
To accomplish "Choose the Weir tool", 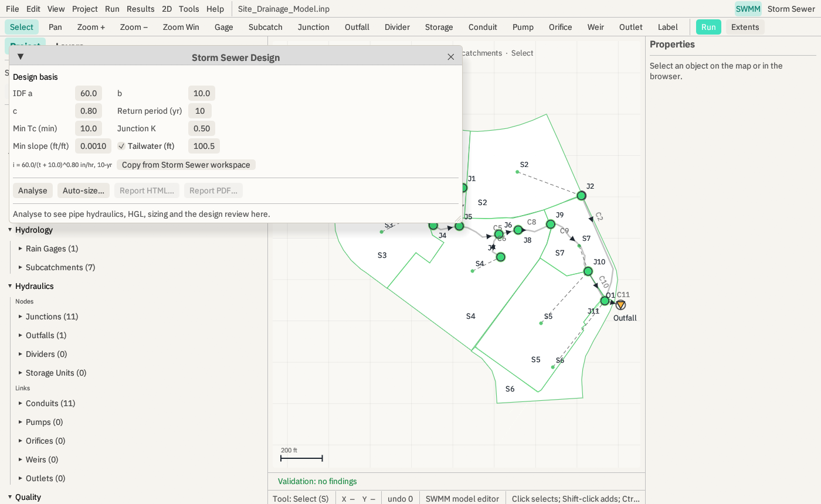I will [x=595, y=27].
